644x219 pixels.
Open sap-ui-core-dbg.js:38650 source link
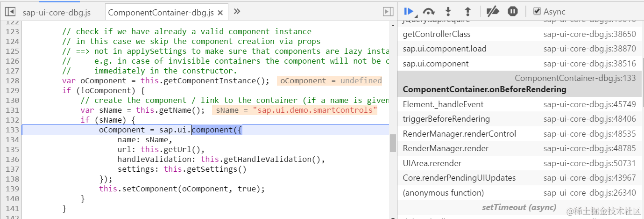click(x=589, y=34)
